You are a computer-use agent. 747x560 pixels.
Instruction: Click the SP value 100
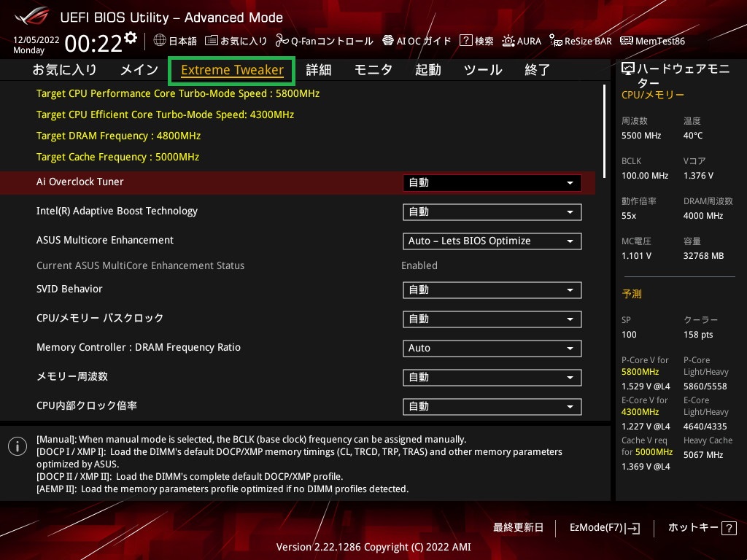(x=629, y=335)
